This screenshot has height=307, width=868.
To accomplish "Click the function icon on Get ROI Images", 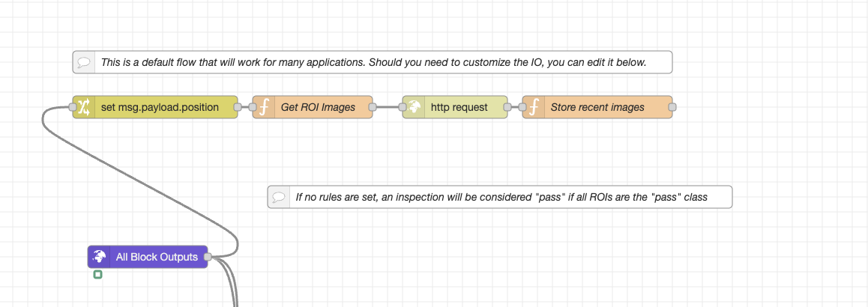I will point(264,107).
